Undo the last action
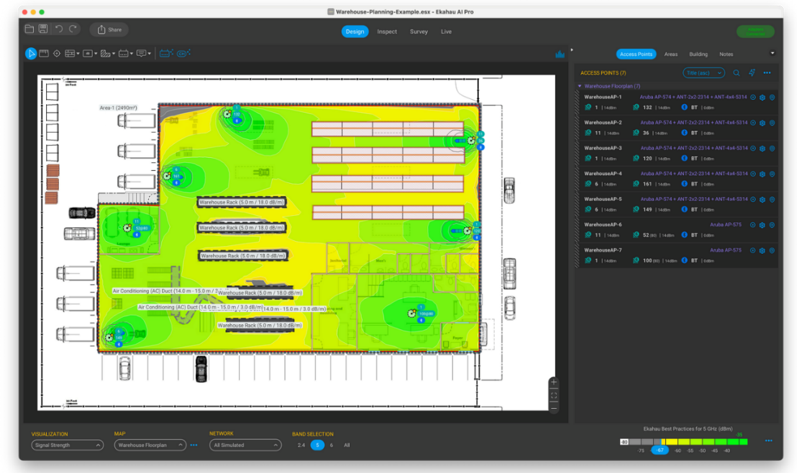The image size is (797, 473). [x=58, y=29]
